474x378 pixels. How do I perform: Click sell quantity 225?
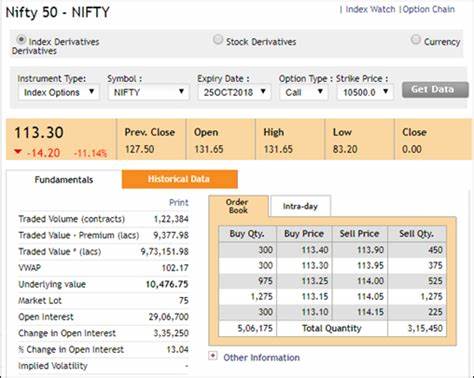[435, 312]
